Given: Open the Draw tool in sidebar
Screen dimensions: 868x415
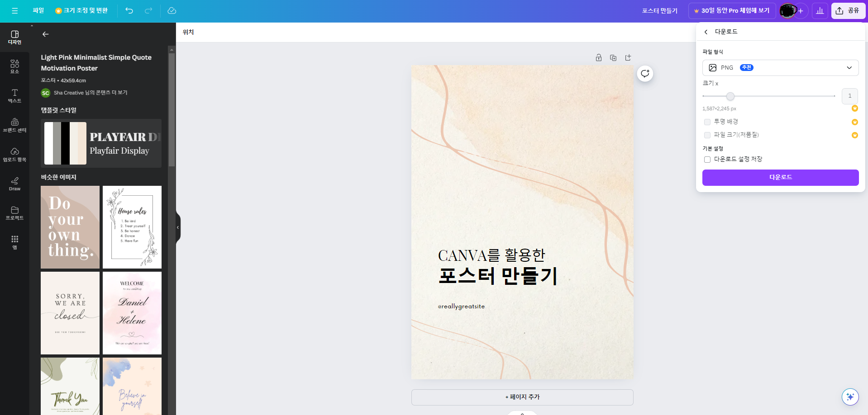Looking at the screenshot, I should pyautogui.click(x=14, y=184).
